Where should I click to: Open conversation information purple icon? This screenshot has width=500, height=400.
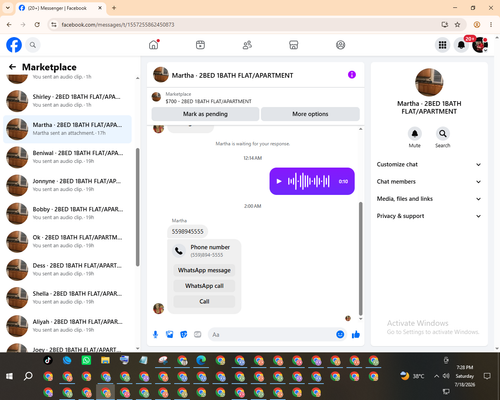tap(352, 75)
